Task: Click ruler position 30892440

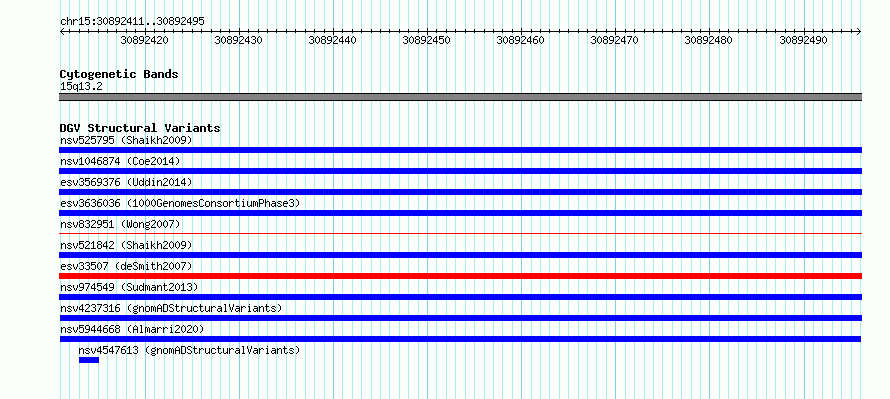Action: (333, 40)
